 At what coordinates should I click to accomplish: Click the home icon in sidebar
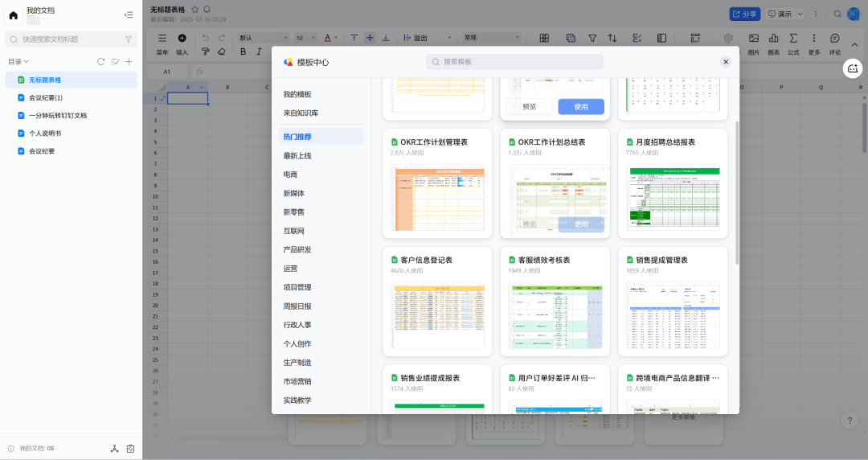click(14, 15)
